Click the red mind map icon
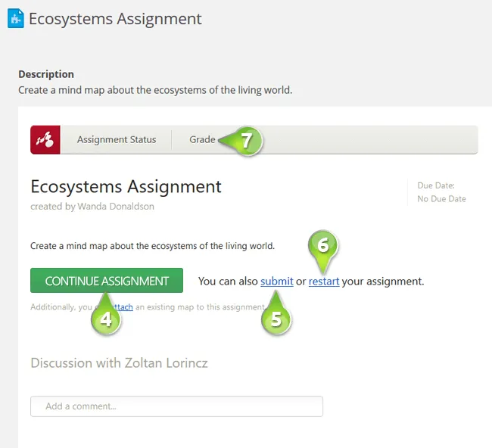The height and width of the screenshot is (448, 492). (x=45, y=140)
